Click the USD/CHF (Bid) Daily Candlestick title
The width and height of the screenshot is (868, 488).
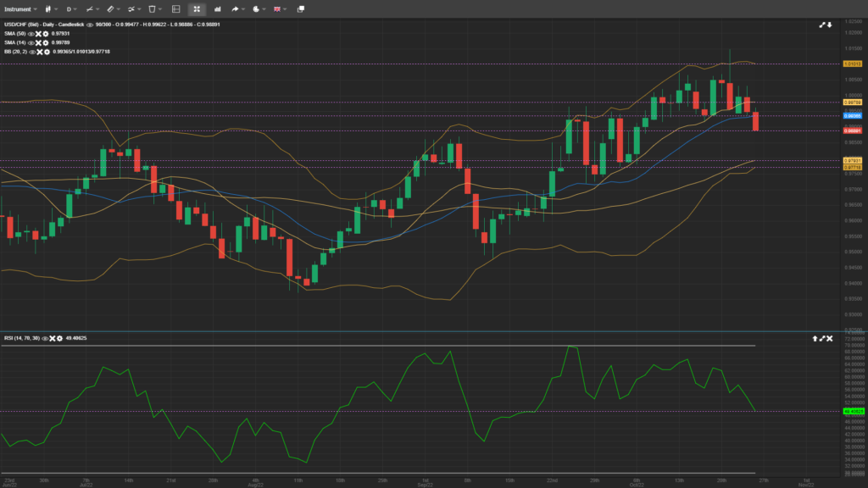tap(44, 25)
